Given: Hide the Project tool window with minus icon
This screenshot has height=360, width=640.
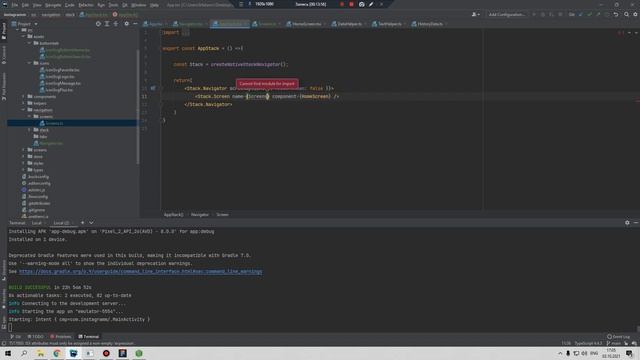Looking at the screenshot, I should click(x=135, y=24).
